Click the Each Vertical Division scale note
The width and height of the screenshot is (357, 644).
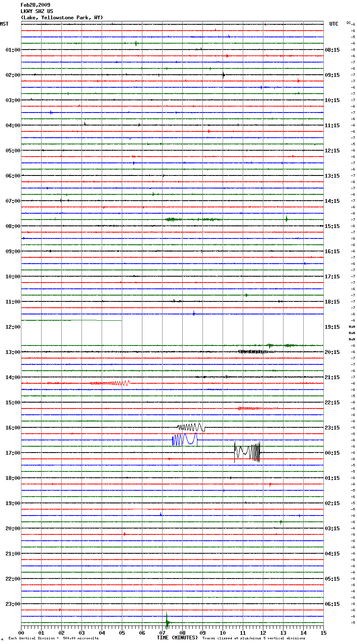tap(53, 638)
